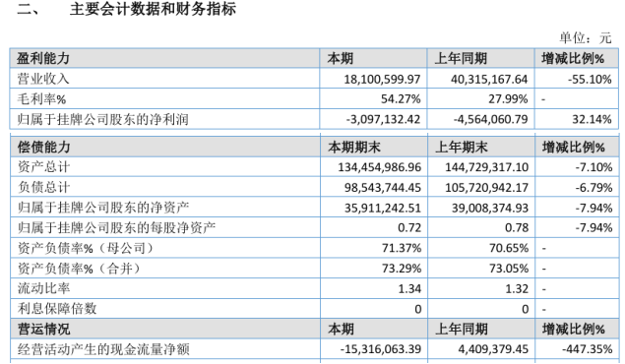Click the value 98,543,744.45
Image resolution: width=625 pixels, height=364 pixels.
383,188
